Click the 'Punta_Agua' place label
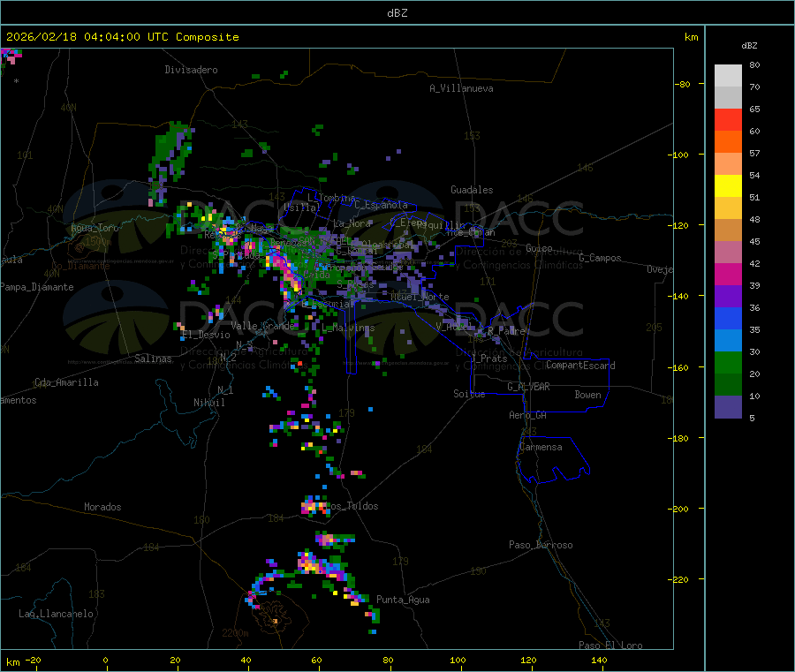 (x=403, y=600)
